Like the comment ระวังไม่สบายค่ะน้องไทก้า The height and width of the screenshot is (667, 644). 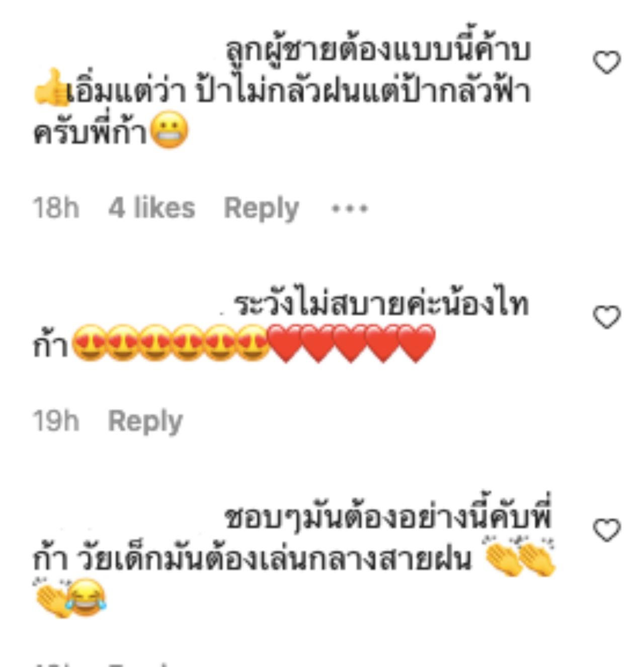coord(607,317)
